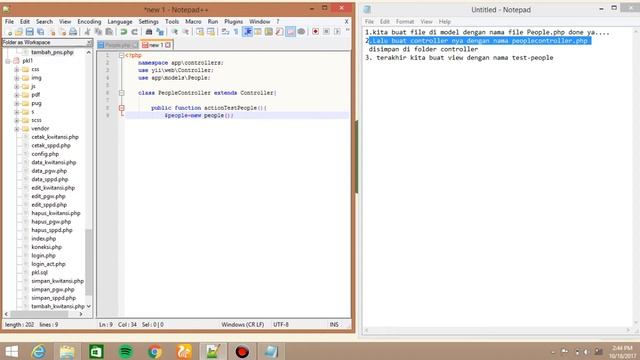Close the new 1 tab using its X
640x360 pixels.
point(168,45)
